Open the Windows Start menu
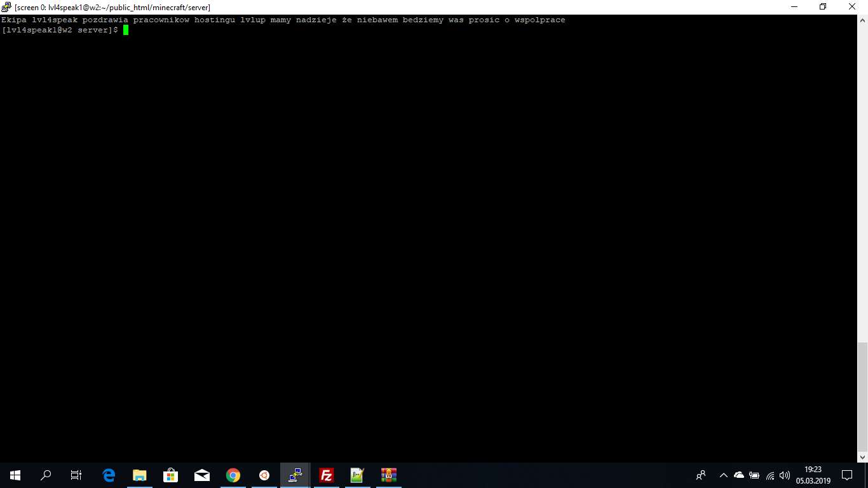 tap(15, 475)
